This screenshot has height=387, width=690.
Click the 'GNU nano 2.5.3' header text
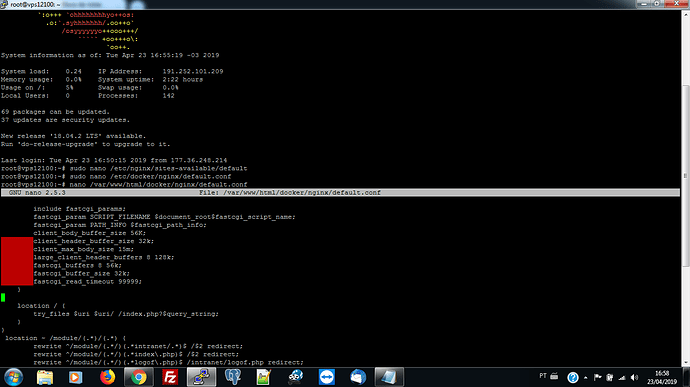(x=37, y=192)
